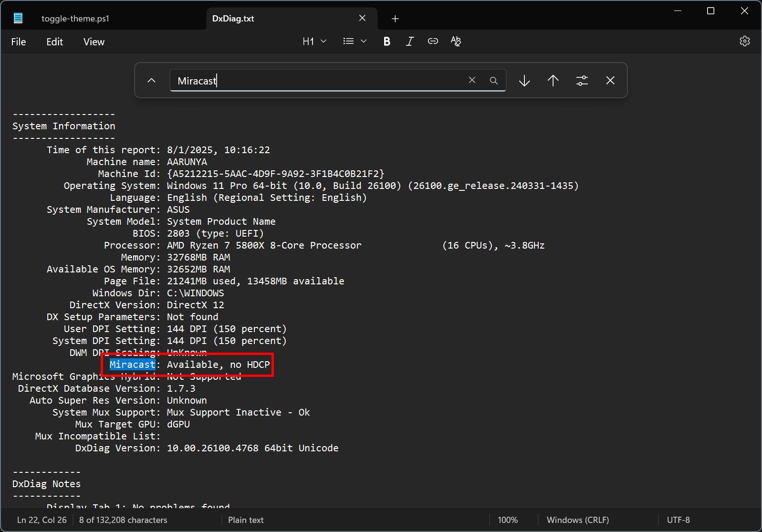Click the 'Plain text' status entry
The height and width of the screenshot is (532, 762).
point(246,520)
